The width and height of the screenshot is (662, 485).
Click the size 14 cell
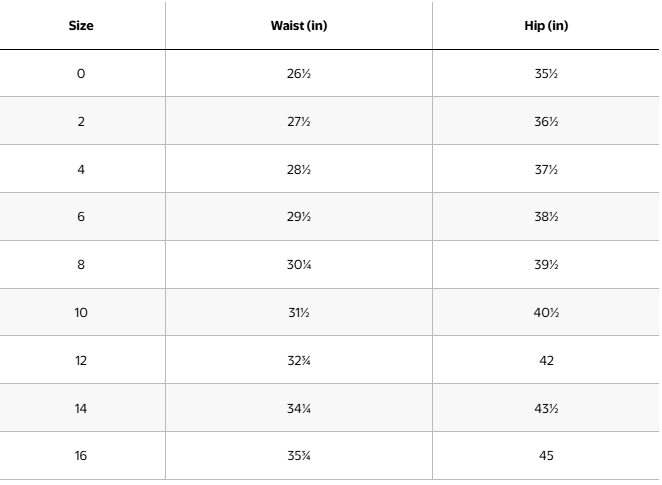tap(81, 408)
